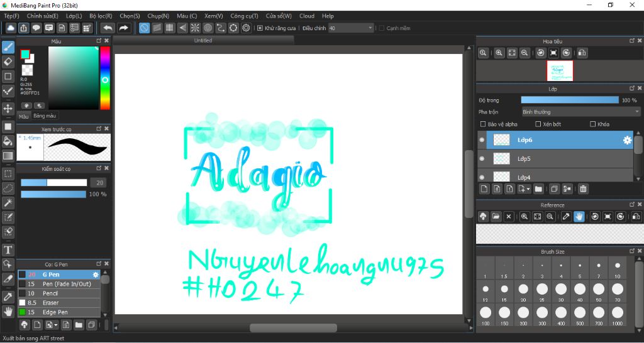
Task: Toggle the transparent color swatch
Action: 28,70
